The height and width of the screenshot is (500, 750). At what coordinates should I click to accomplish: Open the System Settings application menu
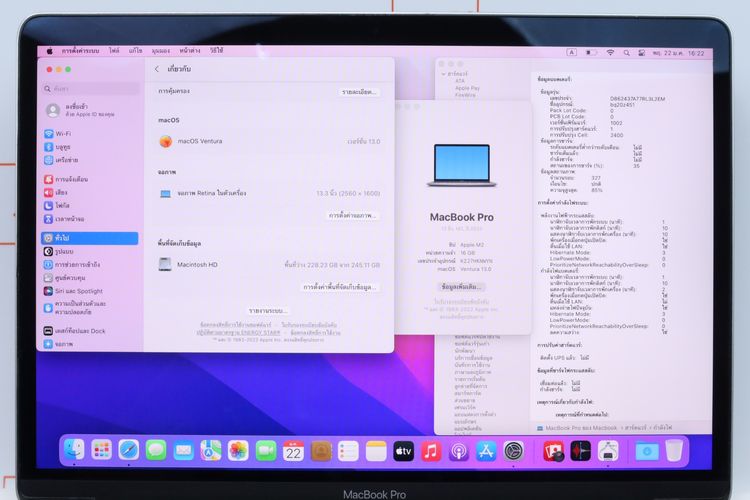pos(80,51)
